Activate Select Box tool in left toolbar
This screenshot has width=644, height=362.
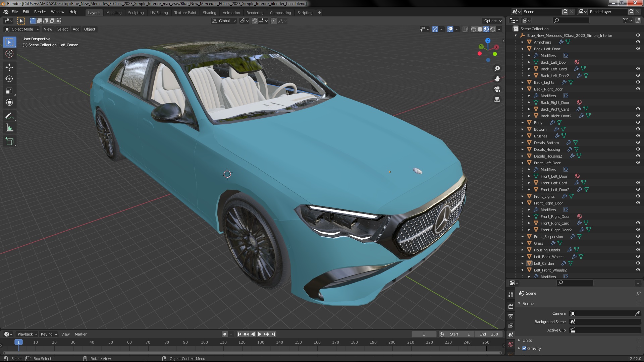click(9, 42)
